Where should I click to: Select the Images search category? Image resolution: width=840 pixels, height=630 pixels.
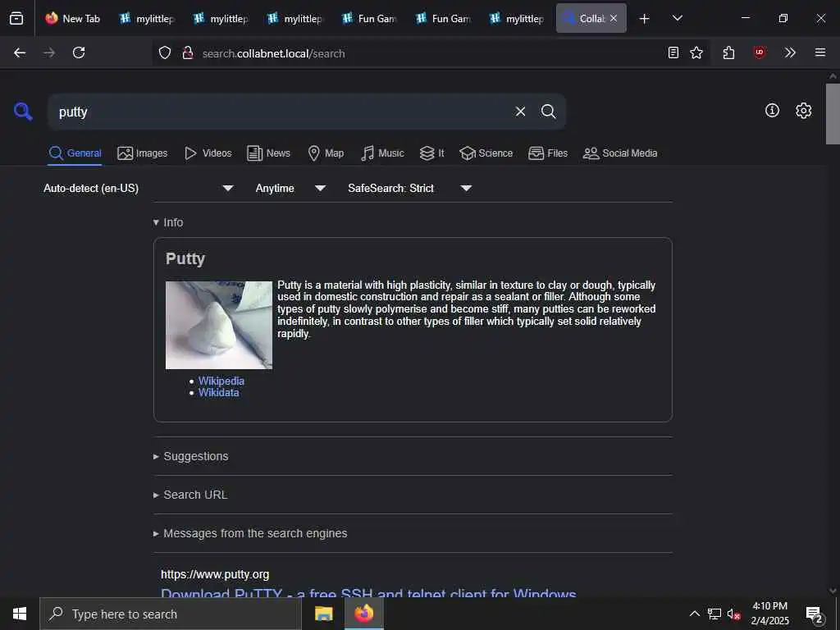143,153
